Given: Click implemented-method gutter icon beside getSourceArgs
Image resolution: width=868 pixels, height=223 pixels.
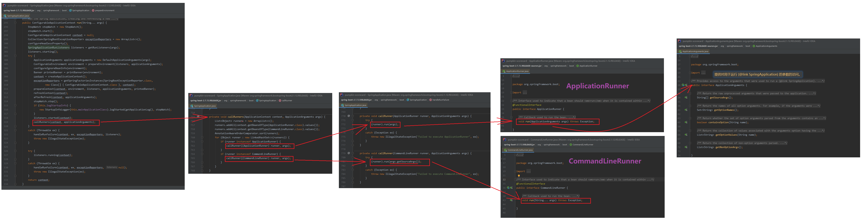Looking at the screenshot, I should (x=686, y=97).
